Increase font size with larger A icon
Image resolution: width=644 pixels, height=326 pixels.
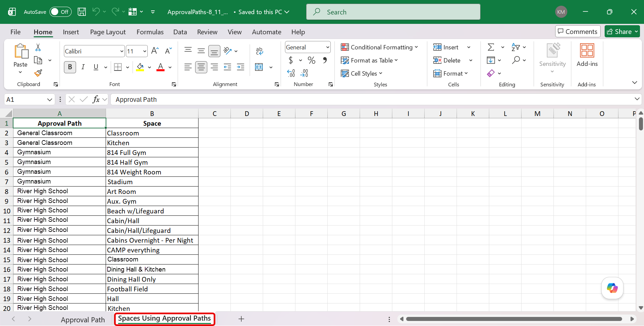coord(155,51)
